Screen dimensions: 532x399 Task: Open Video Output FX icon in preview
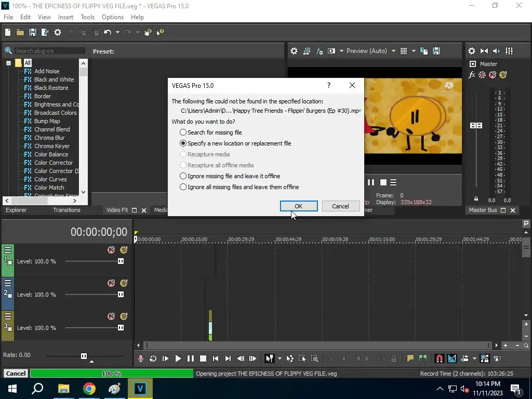point(319,51)
